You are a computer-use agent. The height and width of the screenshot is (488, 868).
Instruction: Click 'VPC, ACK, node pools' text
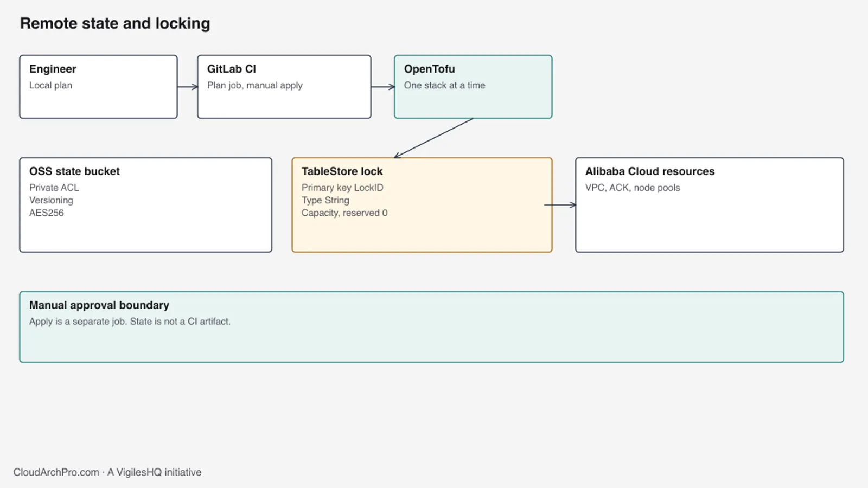[633, 188]
